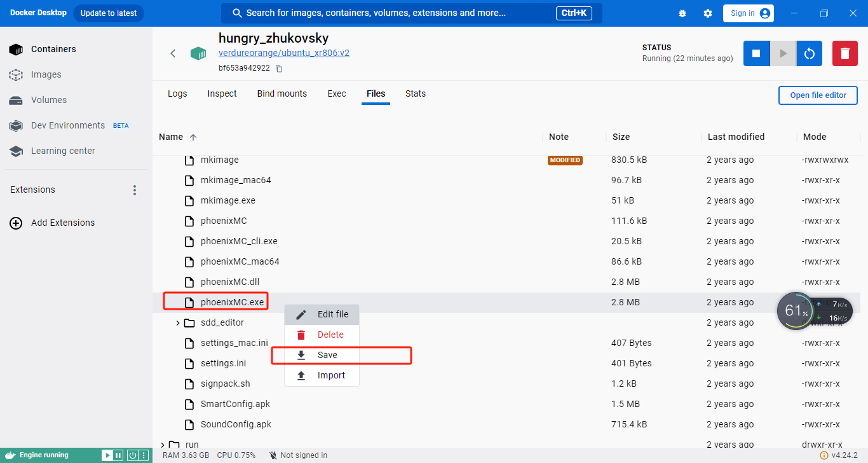868x463 pixels.
Task: Resume engine via status bar play icon
Action: 107,455
